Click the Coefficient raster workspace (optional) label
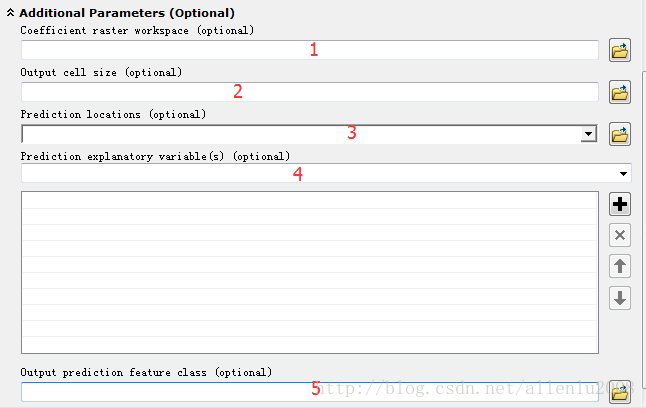Viewport: 646px width, 408px height. point(137,30)
